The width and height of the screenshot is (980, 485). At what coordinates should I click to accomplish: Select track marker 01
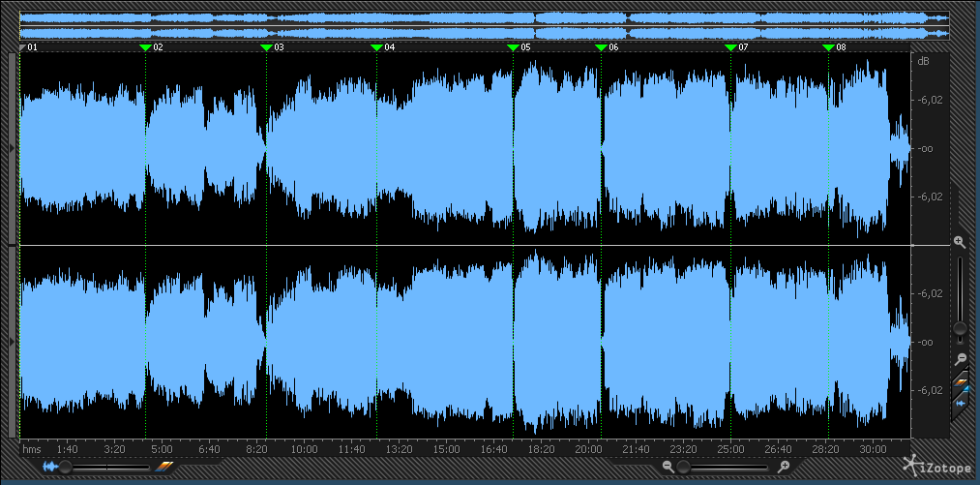[28, 46]
